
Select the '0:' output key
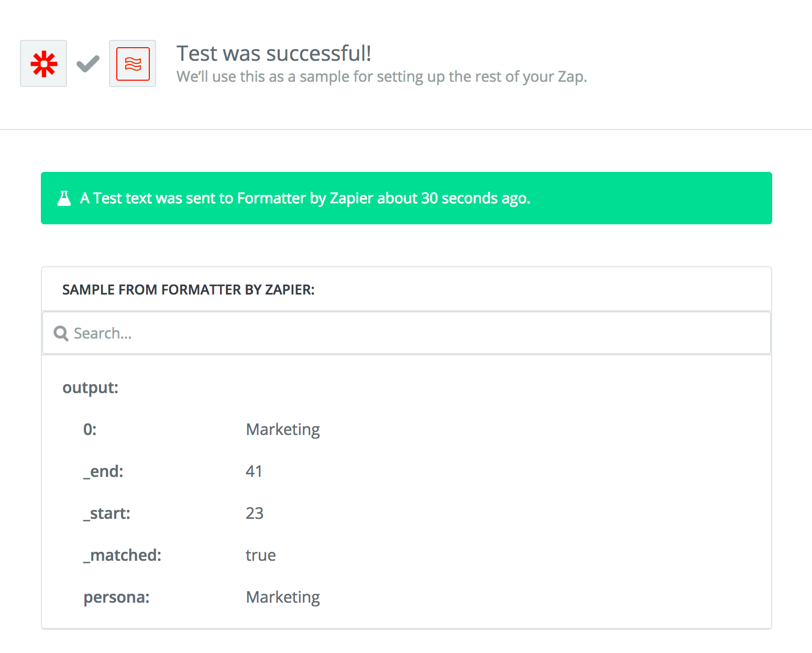click(90, 429)
